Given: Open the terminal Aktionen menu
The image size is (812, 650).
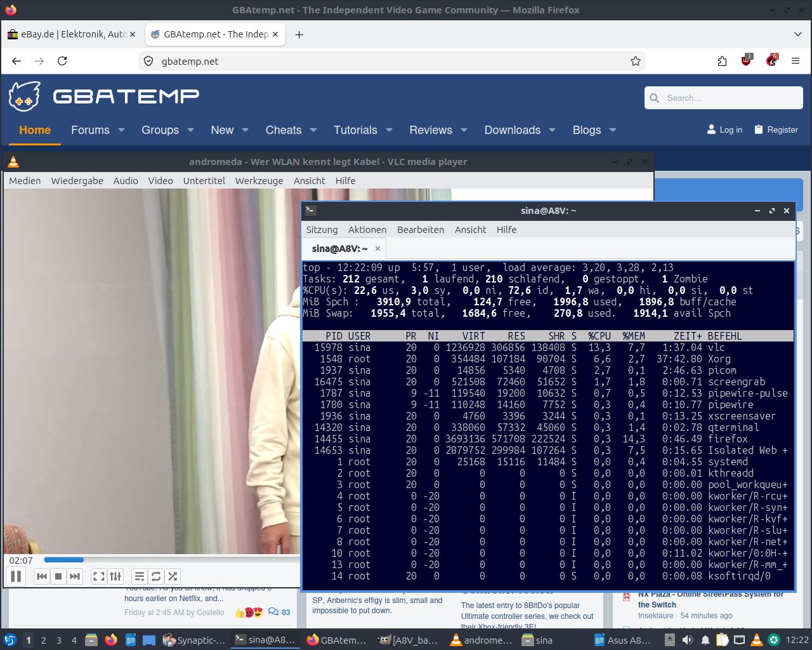Looking at the screenshot, I should 367,230.
